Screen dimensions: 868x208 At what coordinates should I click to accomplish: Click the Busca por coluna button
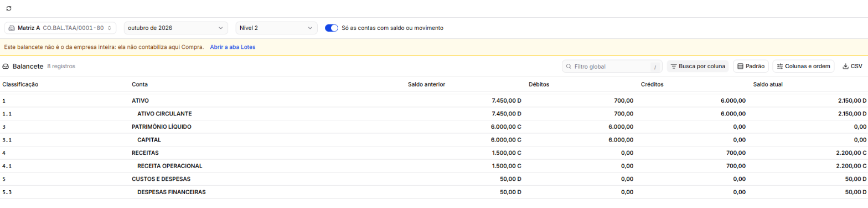click(697, 67)
